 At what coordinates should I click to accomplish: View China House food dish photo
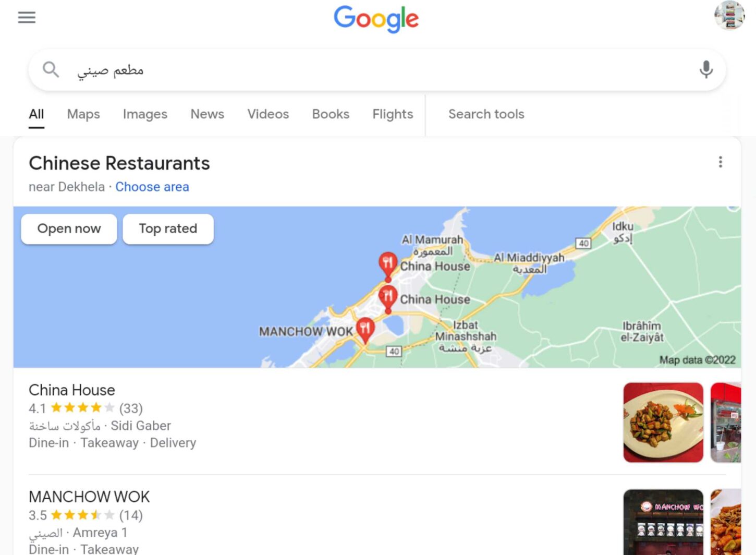(x=663, y=423)
